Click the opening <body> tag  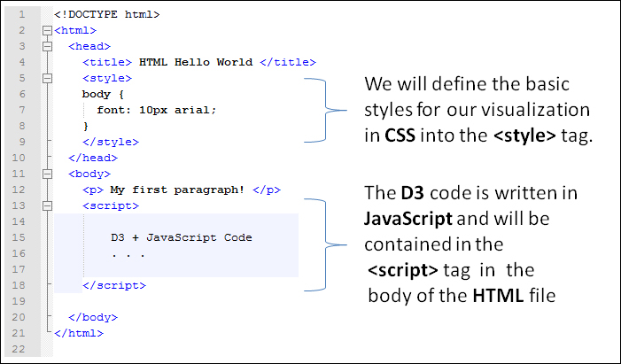89,174
